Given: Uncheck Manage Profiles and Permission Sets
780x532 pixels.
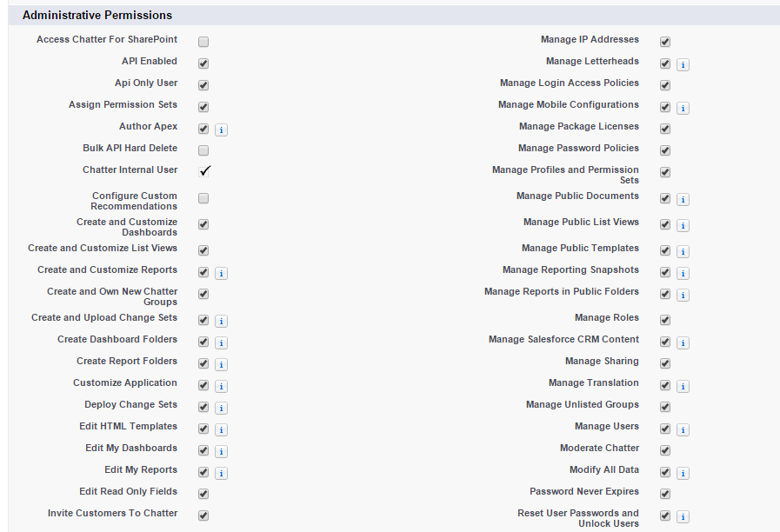Looking at the screenshot, I should click(x=665, y=172).
